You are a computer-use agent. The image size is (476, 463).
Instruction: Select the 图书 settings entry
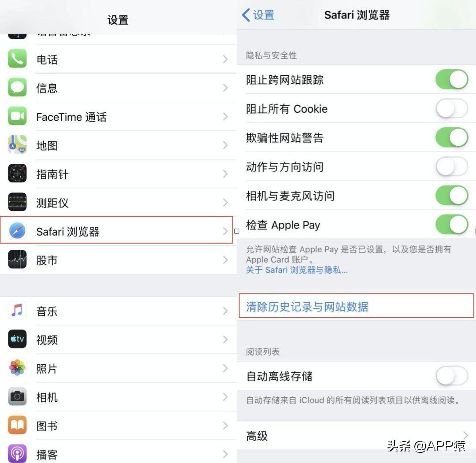[119, 426]
